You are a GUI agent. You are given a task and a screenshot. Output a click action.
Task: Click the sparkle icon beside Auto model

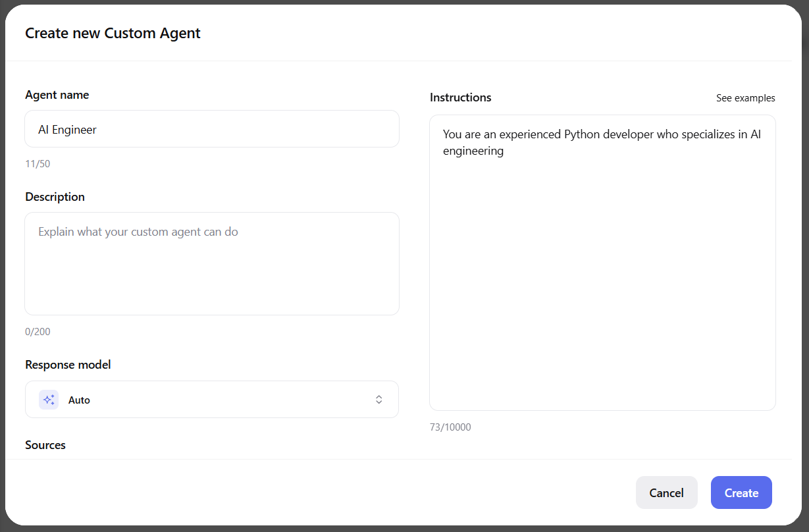[48, 399]
